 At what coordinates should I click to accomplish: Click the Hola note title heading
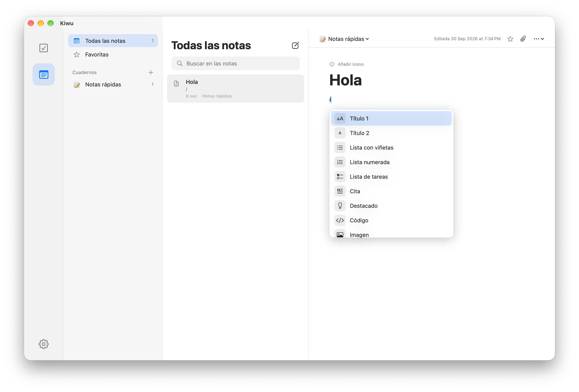click(x=345, y=80)
